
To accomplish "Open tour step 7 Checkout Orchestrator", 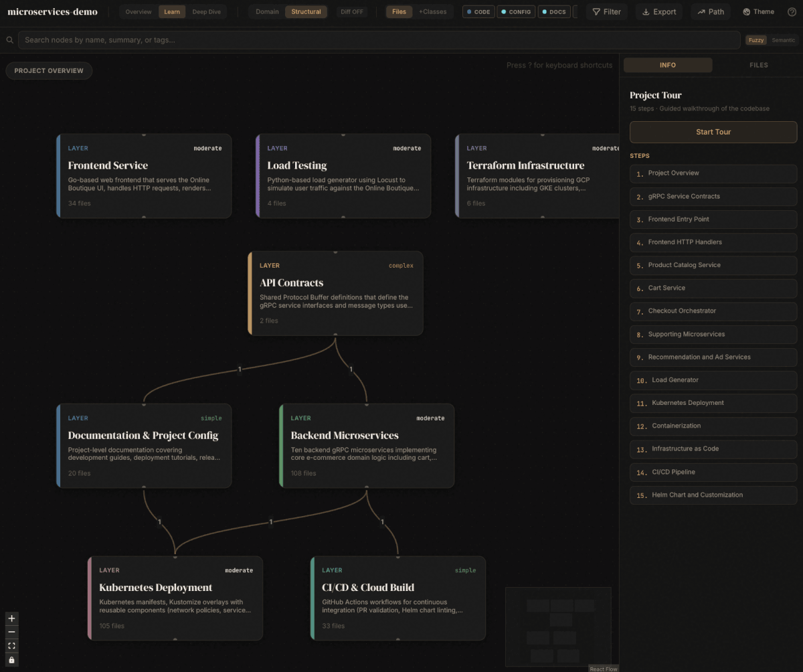I will [x=713, y=311].
